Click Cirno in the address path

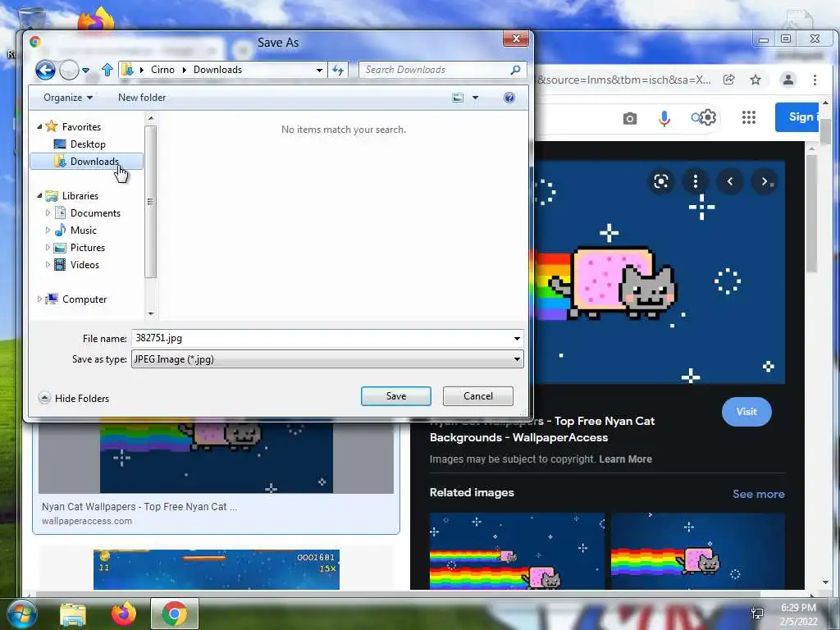tap(162, 70)
